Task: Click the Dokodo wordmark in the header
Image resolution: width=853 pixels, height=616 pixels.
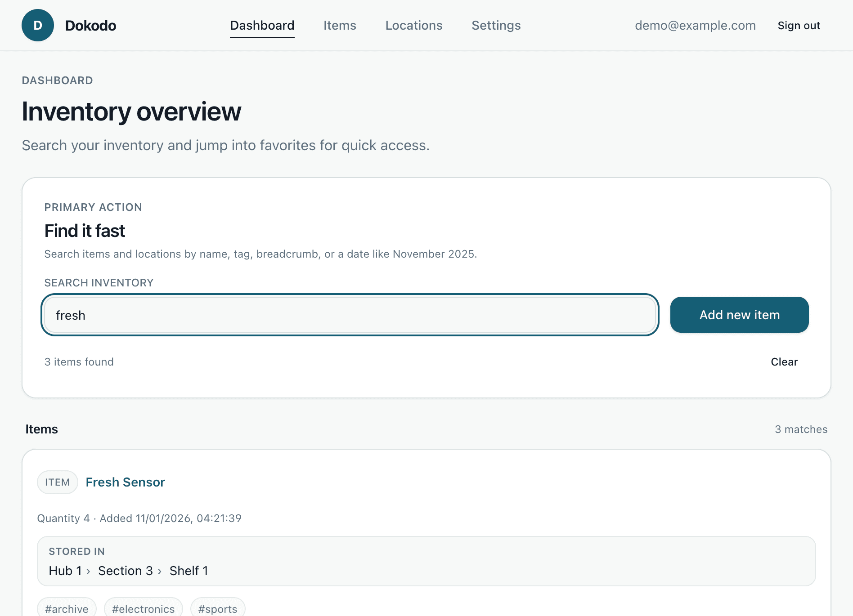Action: 91,25
